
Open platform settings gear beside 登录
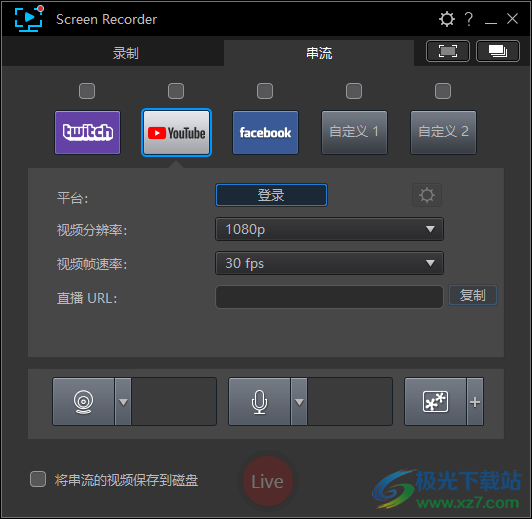[427, 195]
